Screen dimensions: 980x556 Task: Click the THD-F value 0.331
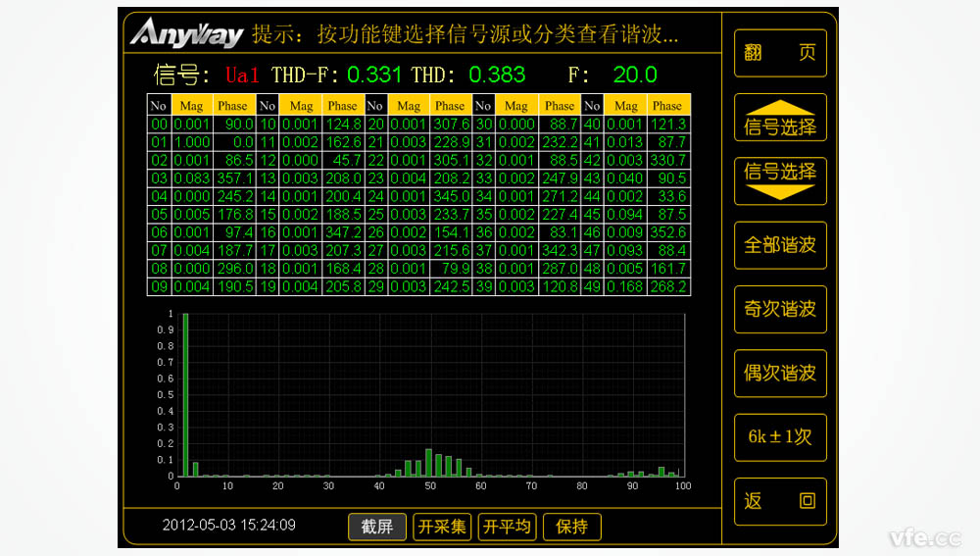click(x=374, y=76)
